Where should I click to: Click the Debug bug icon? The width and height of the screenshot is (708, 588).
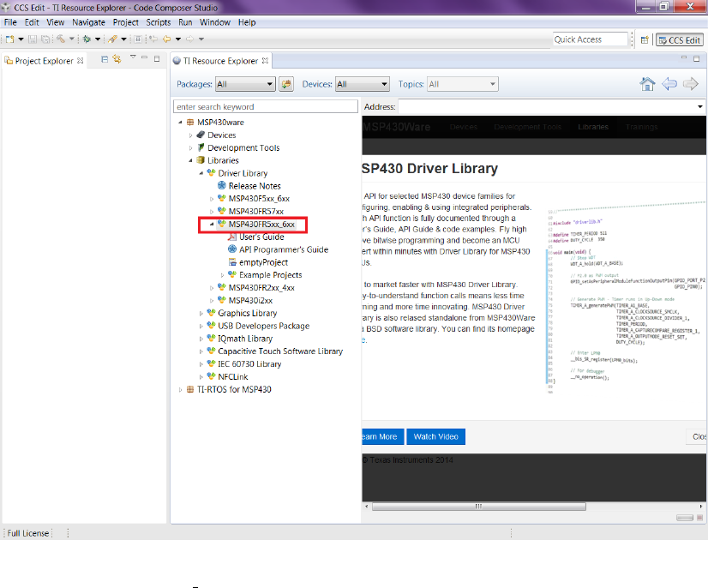coord(87,39)
